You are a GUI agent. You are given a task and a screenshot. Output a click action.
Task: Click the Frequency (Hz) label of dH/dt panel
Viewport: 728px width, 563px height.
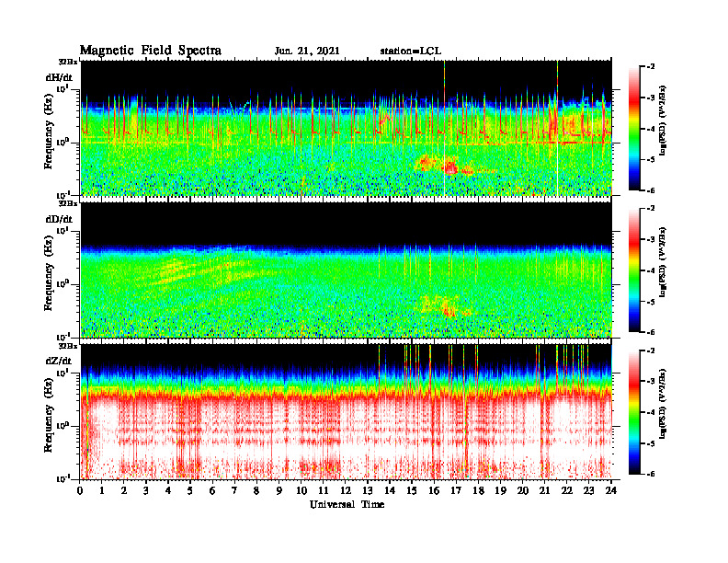point(49,130)
